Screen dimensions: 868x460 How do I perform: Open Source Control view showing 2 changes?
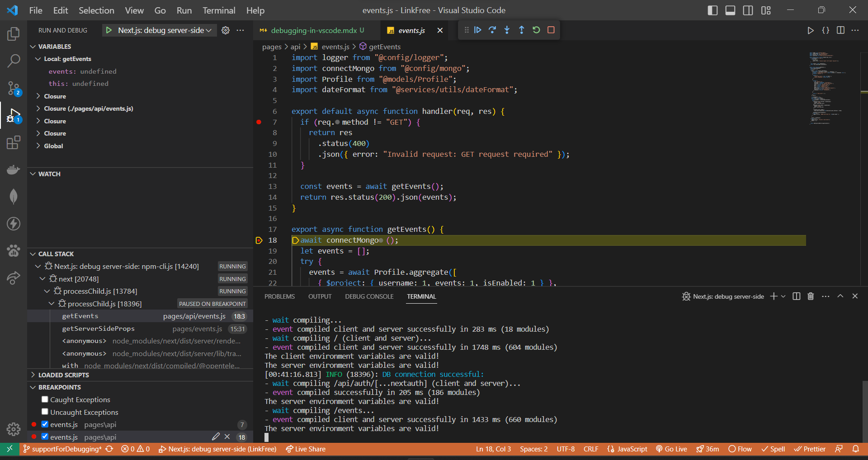(x=14, y=89)
